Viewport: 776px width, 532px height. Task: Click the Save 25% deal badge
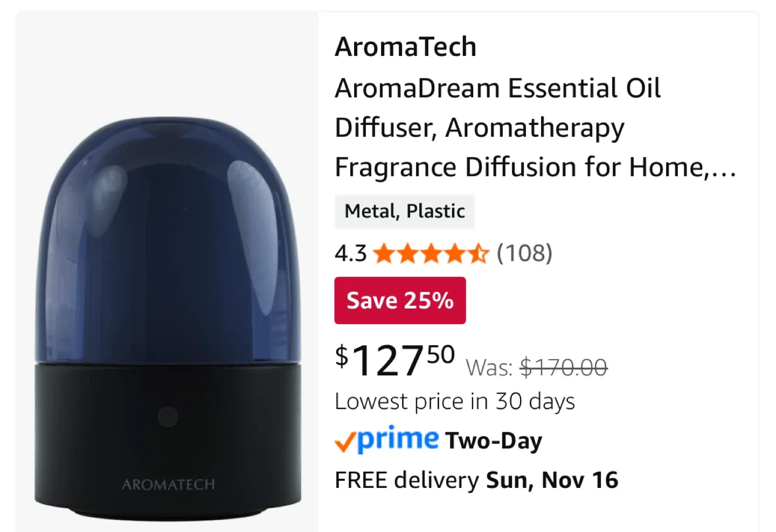point(400,300)
